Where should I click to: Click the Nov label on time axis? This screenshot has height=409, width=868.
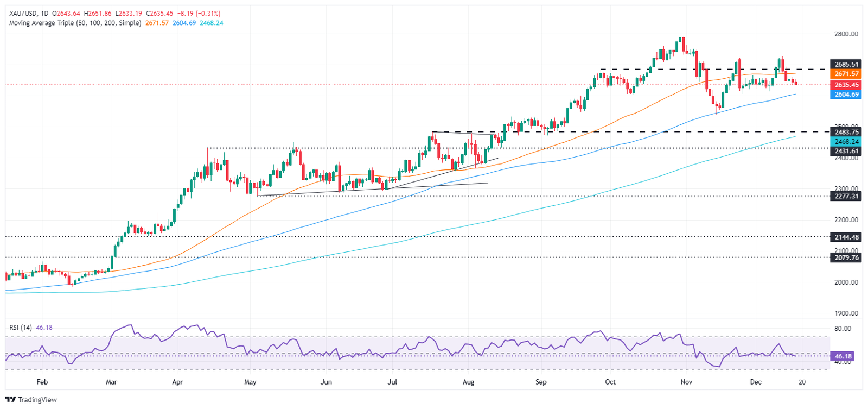pos(686,382)
